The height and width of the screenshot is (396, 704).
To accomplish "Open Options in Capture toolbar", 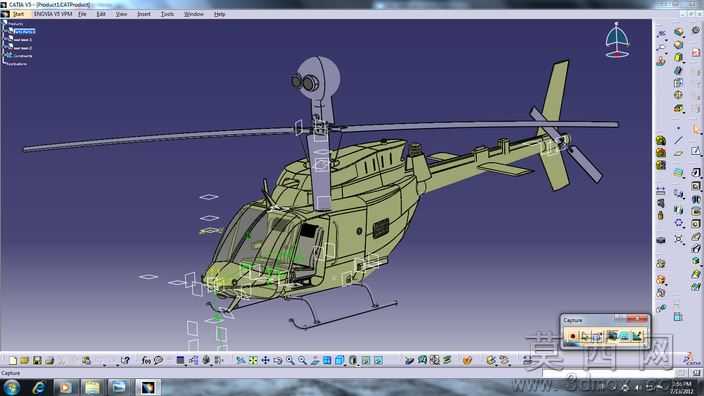I will [597, 336].
